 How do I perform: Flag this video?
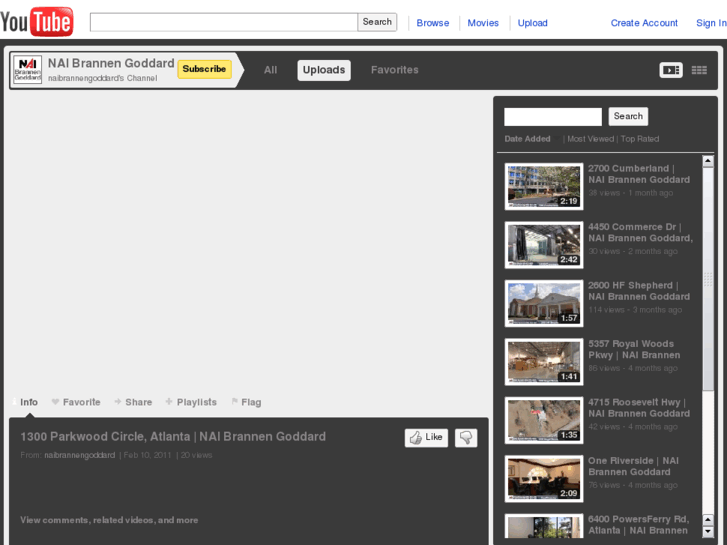(246, 402)
